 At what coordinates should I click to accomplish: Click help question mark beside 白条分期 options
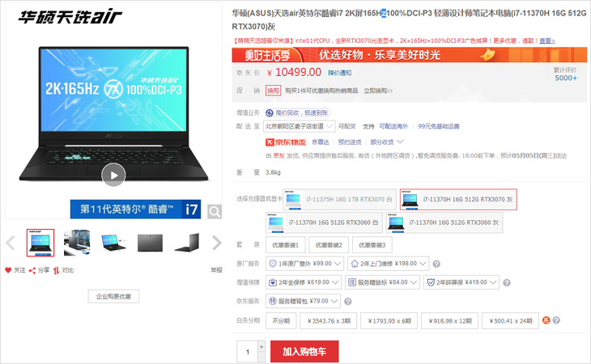pos(557,320)
